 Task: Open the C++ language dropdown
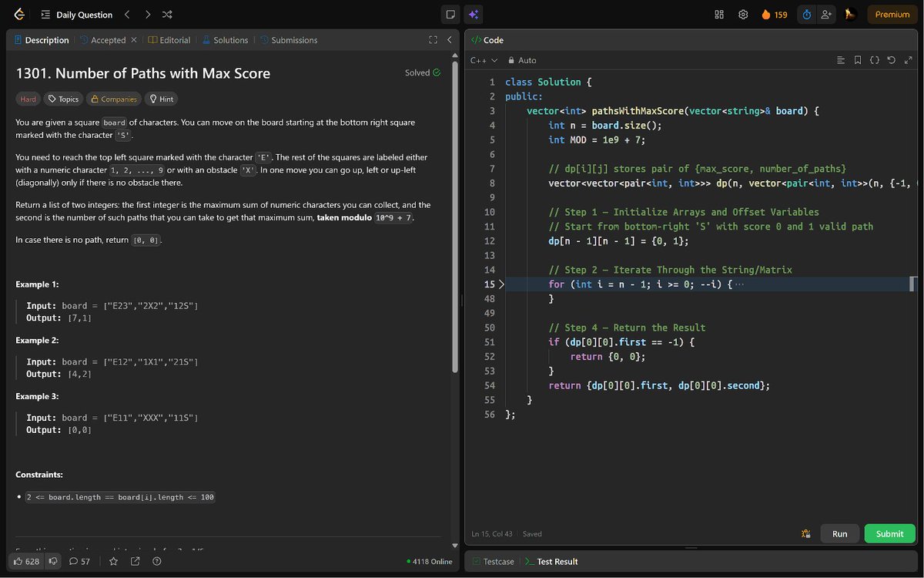[484, 60]
